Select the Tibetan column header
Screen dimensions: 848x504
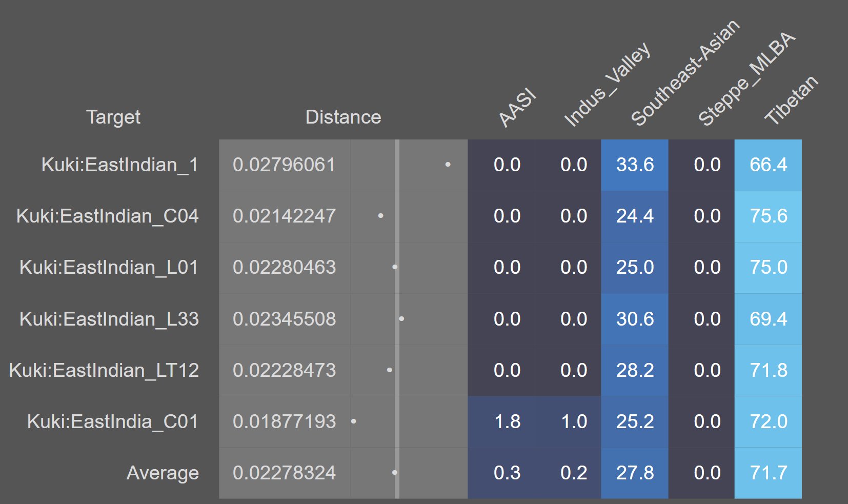click(x=791, y=100)
